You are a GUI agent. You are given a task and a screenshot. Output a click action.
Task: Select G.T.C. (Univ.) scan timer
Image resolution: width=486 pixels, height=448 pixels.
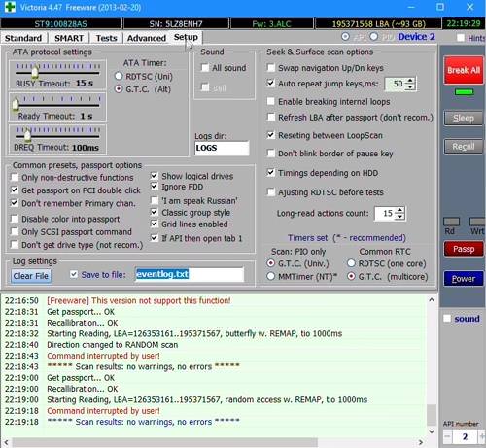pos(270,263)
